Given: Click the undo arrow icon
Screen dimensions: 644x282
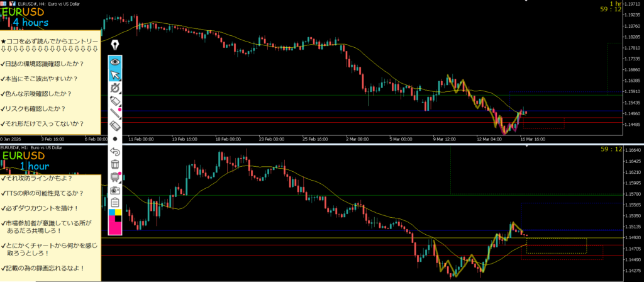Looking at the screenshot, I should pyautogui.click(x=115, y=152).
